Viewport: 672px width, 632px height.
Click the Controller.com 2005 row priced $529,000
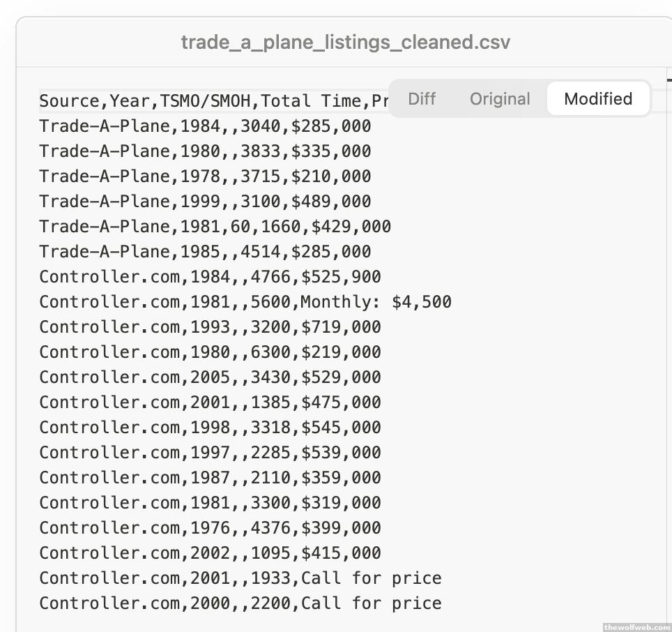[210, 377]
